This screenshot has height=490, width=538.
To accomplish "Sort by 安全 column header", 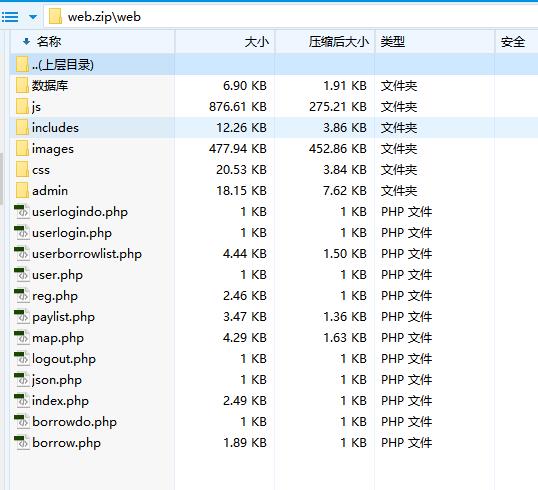I will click(517, 42).
